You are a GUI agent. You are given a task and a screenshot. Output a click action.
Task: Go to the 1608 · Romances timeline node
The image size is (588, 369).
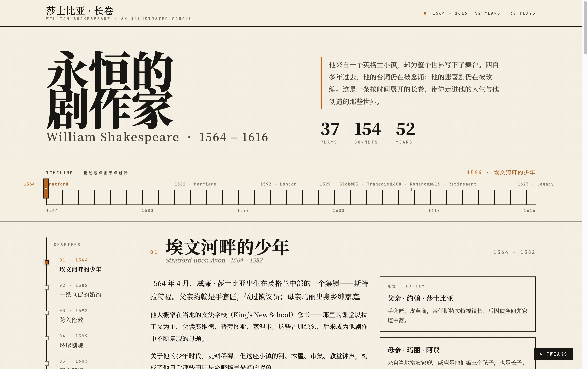tap(411, 184)
